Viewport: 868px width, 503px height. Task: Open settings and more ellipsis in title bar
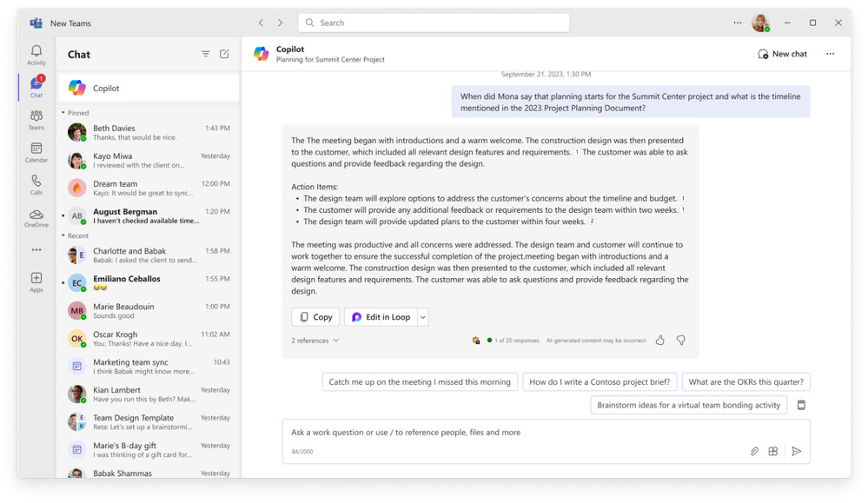point(738,23)
